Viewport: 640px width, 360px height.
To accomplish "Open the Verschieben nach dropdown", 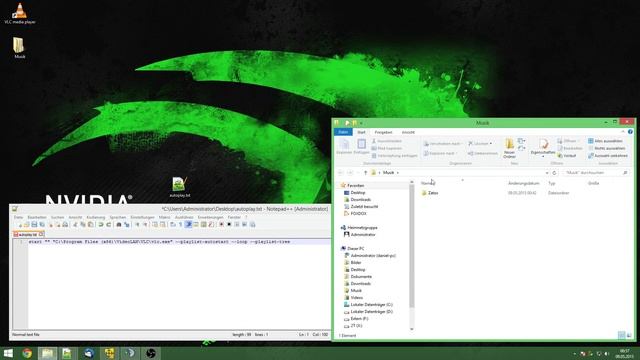I will click(x=462, y=144).
